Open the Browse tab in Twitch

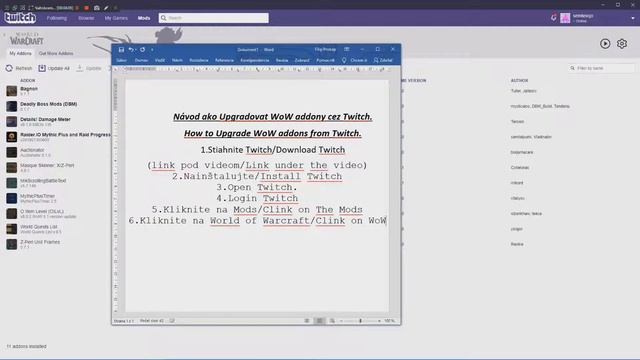(86, 18)
